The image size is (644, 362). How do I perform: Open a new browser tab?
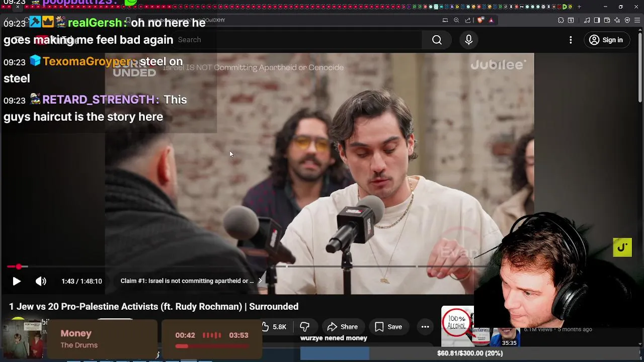[x=579, y=7]
